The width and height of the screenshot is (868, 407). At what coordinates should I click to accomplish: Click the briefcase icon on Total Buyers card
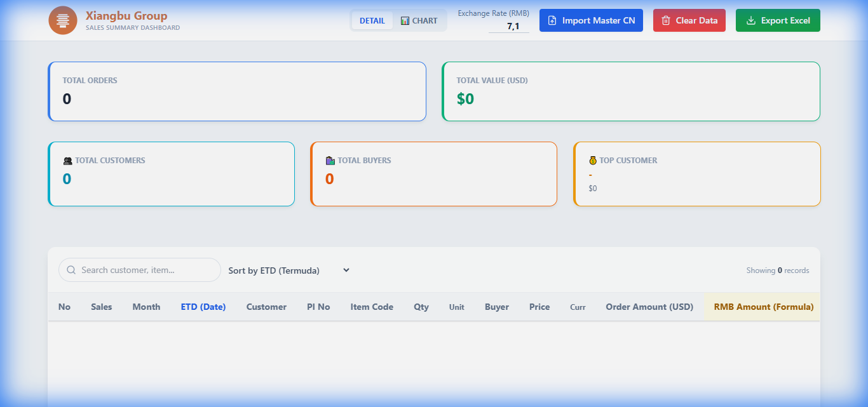click(329, 160)
